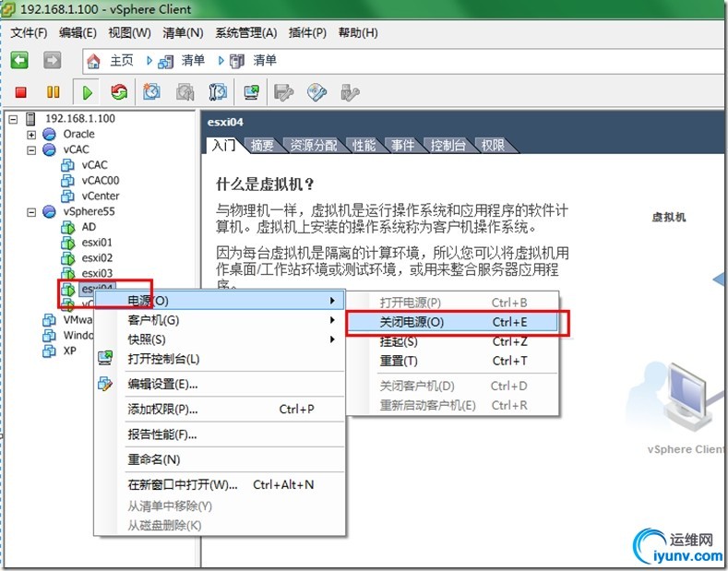Click the reset virtual machine toolbar icon

[119, 92]
